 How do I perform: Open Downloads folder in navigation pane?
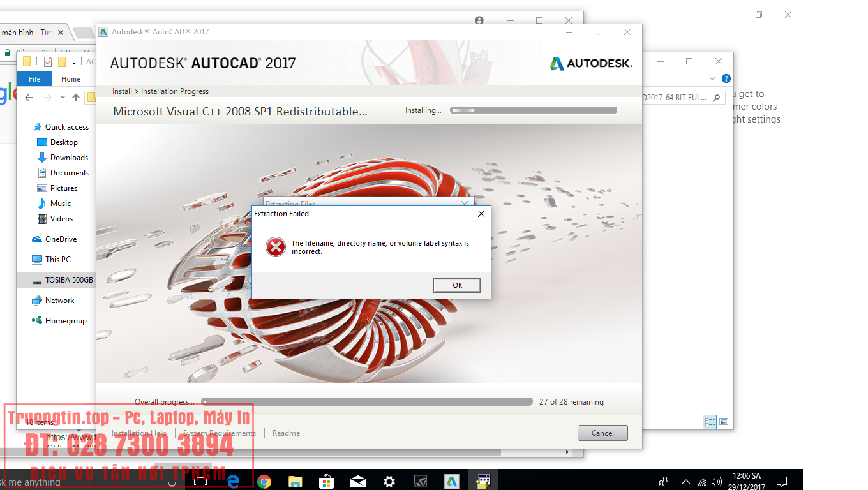click(x=63, y=158)
